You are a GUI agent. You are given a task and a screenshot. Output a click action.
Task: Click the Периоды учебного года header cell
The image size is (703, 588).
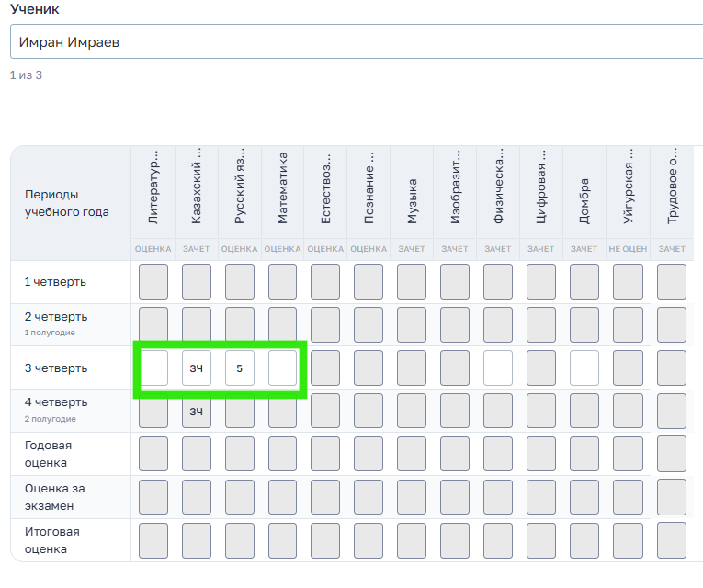[x=66, y=203]
